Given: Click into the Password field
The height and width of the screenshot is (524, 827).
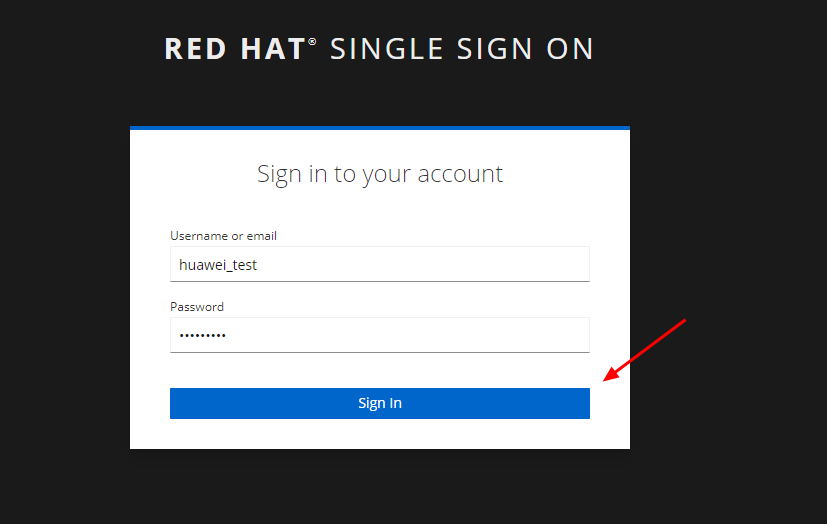Looking at the screenshot, I should tap(380, 335).
